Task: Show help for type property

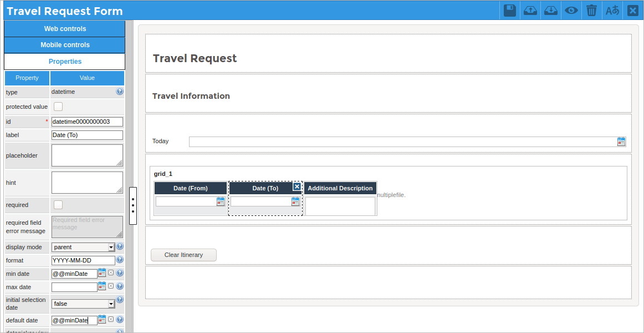Action: 120,92
